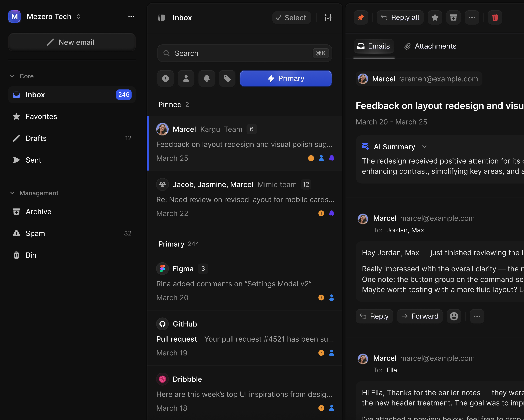Image resolution: width=524 pixels, height=420 pixels.
Task: Collapse sidebar with panel icon beside Inbox
Action: [161, 17]
